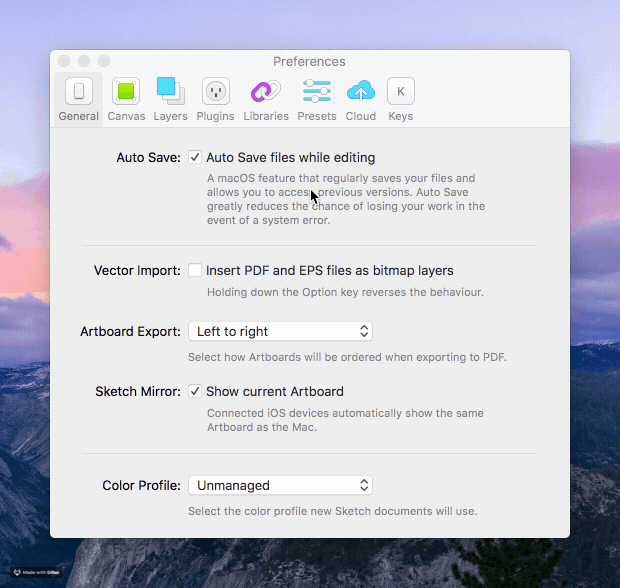Open the Keys shortcut icon
This screenshot has height=588, width=620.
click(401, 91)
